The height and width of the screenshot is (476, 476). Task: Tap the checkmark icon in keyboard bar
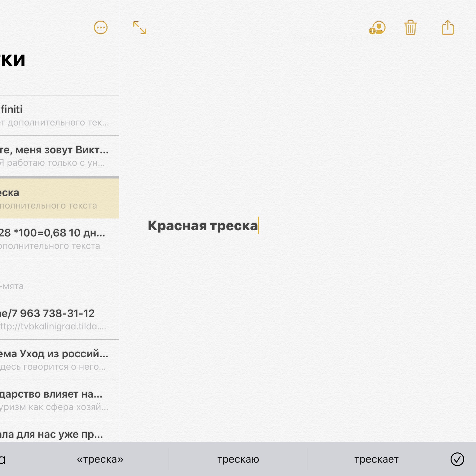click(x=457, y=459)
